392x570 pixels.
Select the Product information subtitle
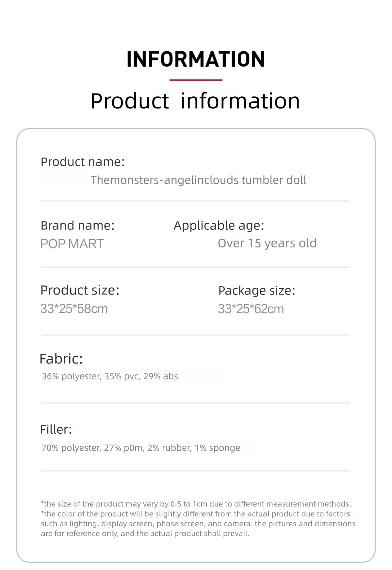pyautogui.click(x=195, y=101)
